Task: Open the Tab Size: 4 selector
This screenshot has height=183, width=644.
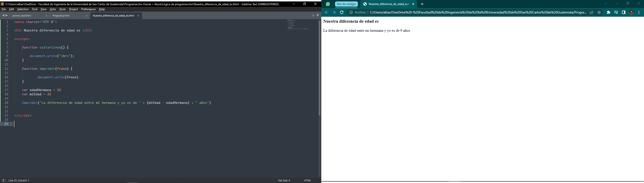Action: coord(284,180)
